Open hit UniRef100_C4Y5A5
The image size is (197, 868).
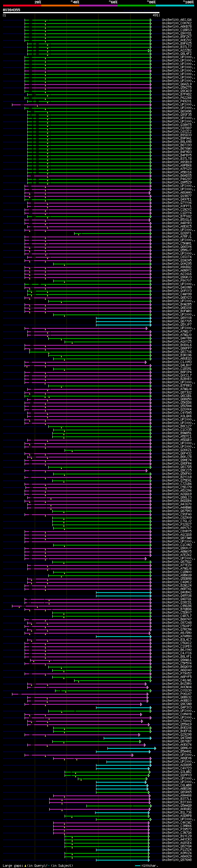tap(177, 412)
